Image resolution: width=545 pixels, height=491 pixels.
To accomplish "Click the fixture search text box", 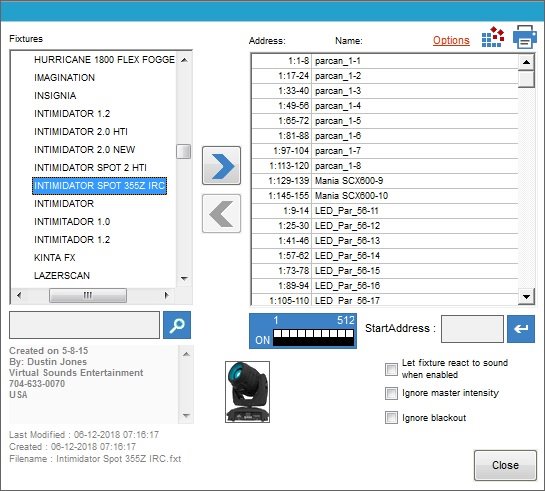I will [84, 325].
